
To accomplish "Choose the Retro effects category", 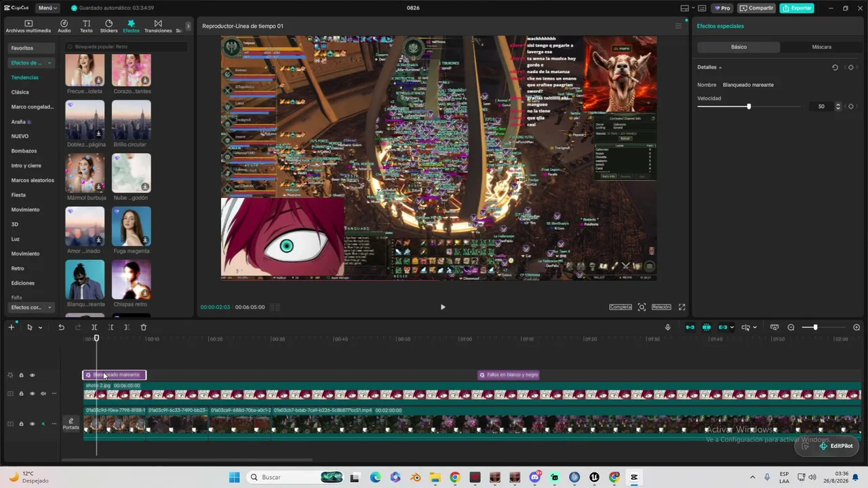I will 18,268.
